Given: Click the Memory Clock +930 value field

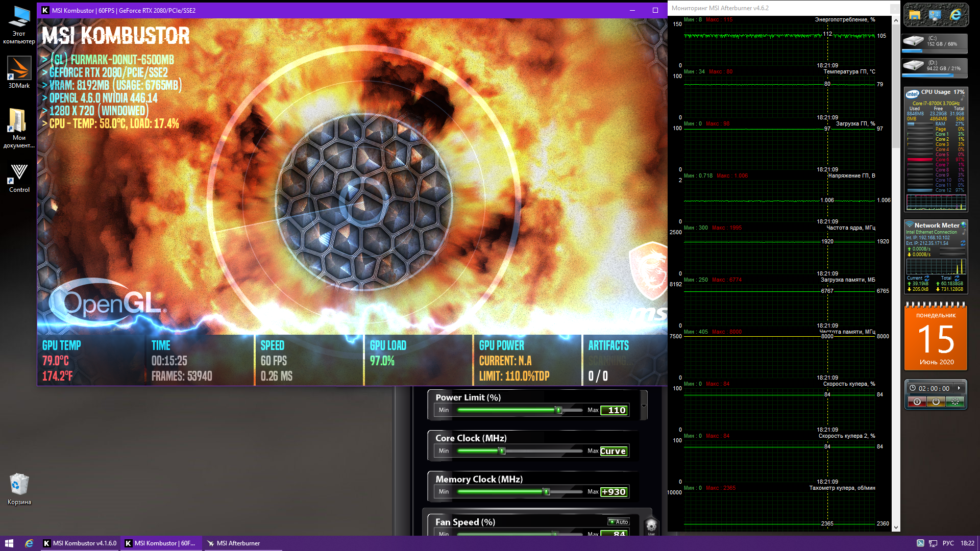Looking at the screenshot, I should pos(613,492).
